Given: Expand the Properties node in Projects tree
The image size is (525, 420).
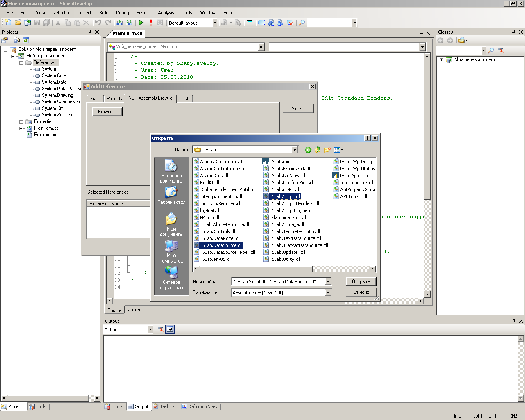Looking at the screenshot, I should (x=21, y=122).
